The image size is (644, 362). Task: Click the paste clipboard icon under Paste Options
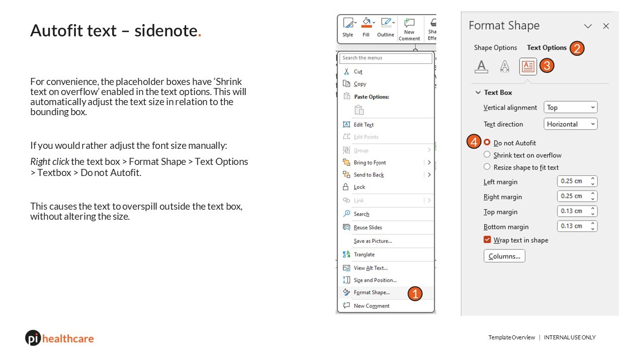tap(359, 110)
